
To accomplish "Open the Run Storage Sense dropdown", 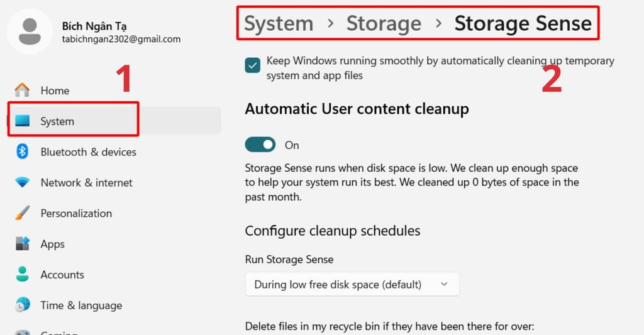I will (352, 284).
